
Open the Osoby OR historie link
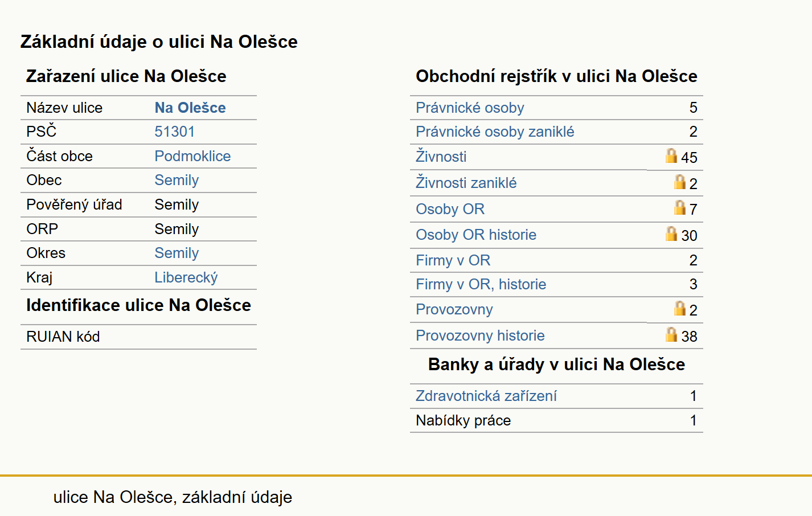pos(476,235)
